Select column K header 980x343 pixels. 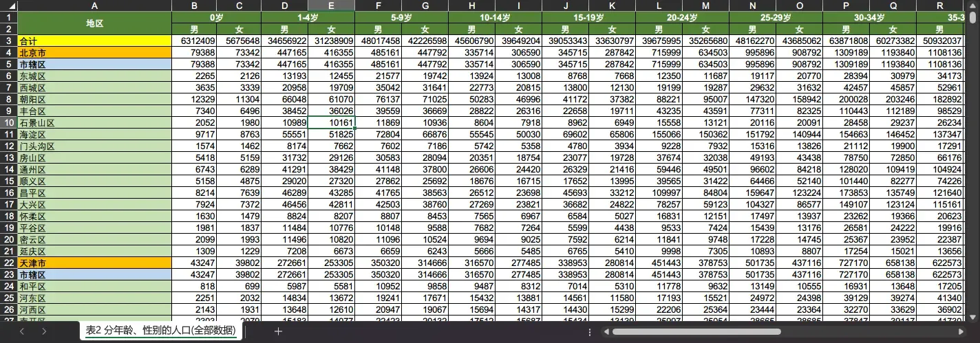tap(612, 5)
